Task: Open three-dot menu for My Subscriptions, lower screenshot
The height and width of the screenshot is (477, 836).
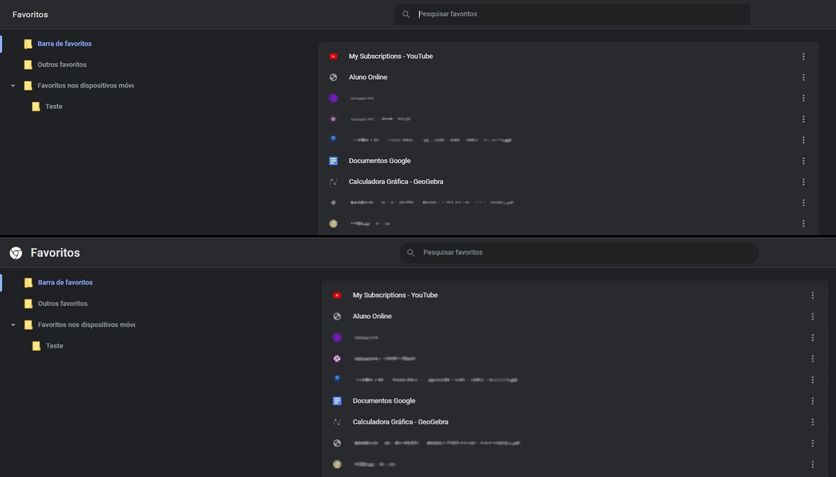Action: point(813,295)
